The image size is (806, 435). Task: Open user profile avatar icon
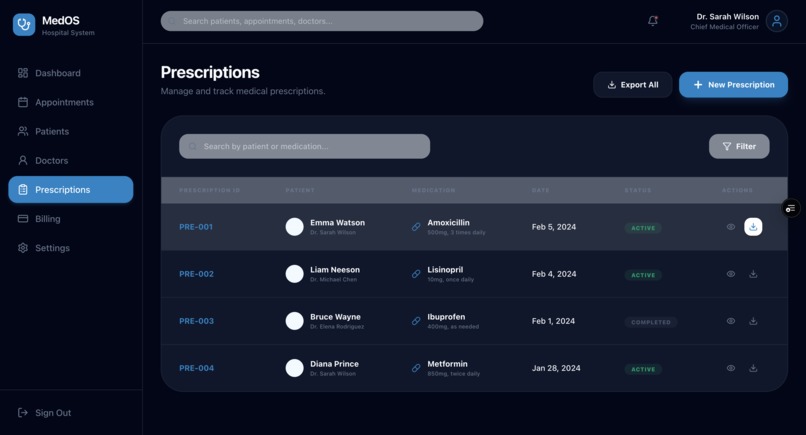tap(776, 21)
